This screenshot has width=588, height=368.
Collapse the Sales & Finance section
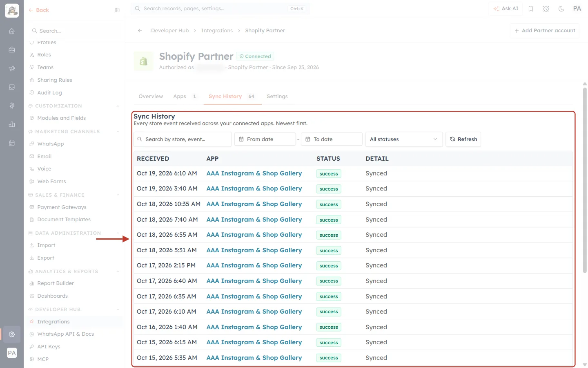[118, 195]
